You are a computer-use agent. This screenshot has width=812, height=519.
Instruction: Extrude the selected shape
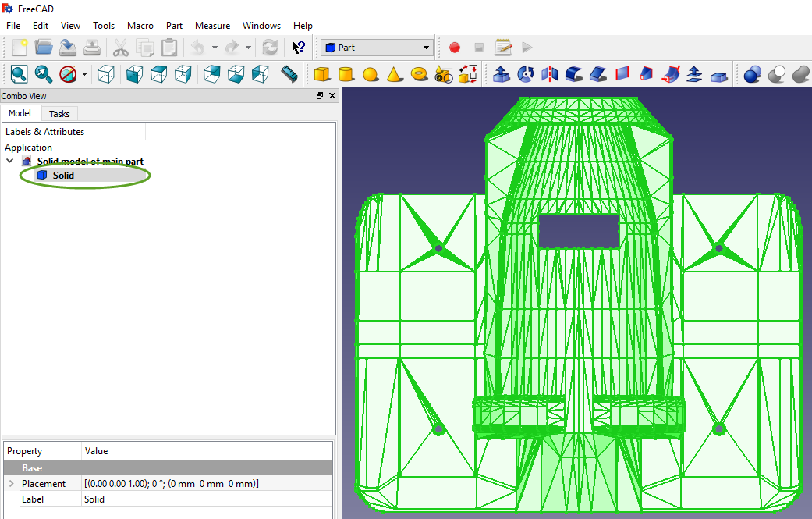pos(502,73)
